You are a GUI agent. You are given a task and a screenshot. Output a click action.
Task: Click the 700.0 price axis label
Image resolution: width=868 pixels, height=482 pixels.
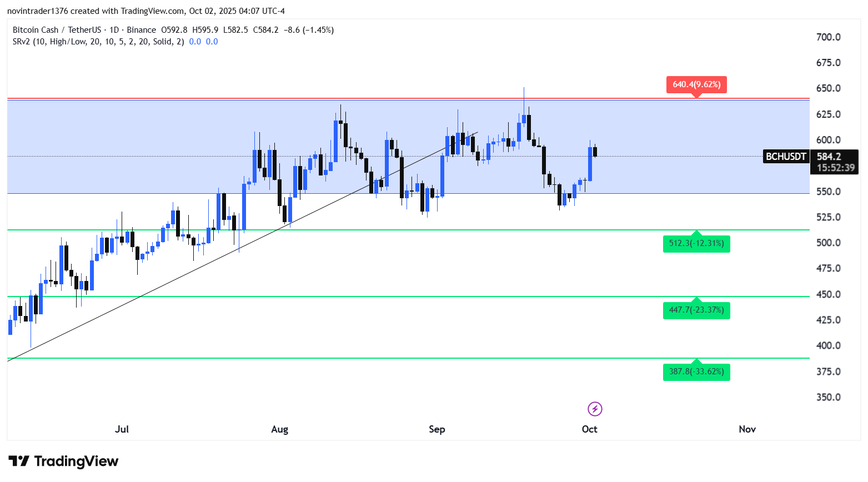[828, 37]
